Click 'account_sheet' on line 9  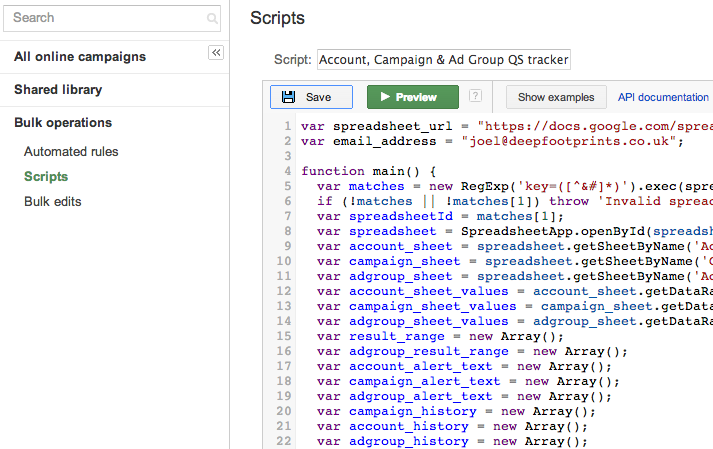coord(401,246)
